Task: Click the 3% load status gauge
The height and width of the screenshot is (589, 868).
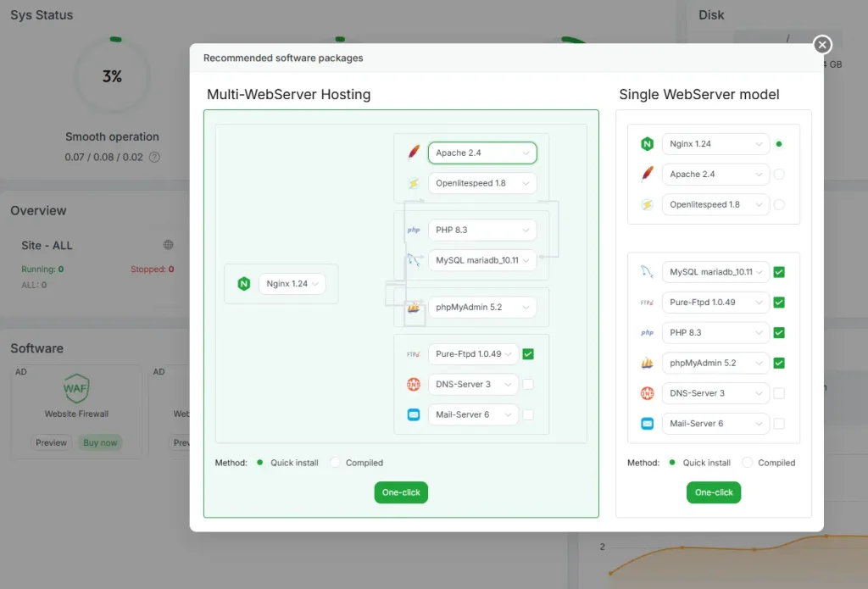Action: pos(113,75)
